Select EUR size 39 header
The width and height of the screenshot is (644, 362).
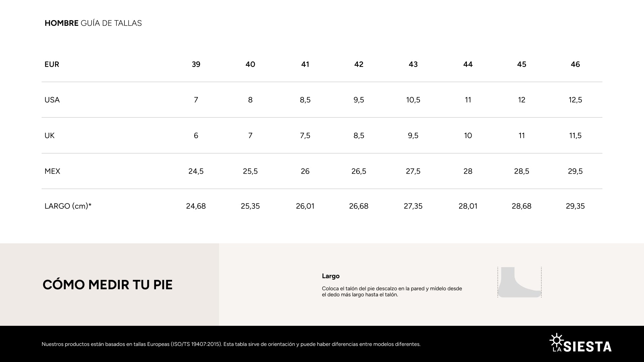coord(196,64)
